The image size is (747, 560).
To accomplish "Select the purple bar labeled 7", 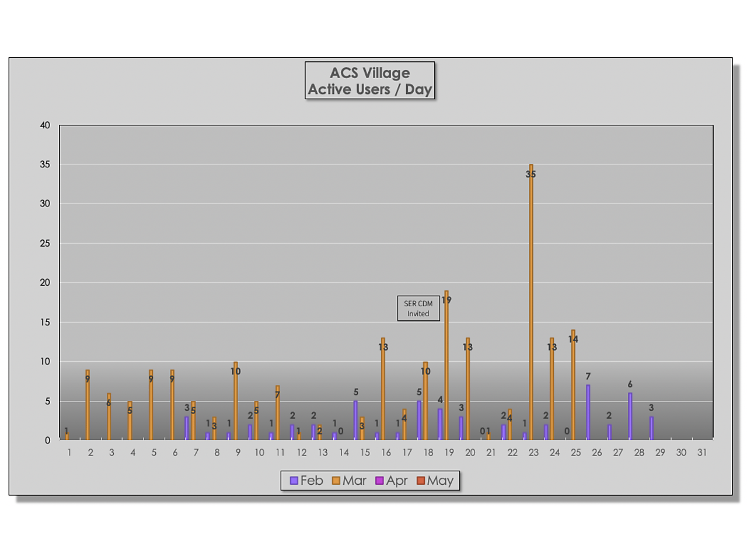I will pyautogui.click(x=588, y=412).
